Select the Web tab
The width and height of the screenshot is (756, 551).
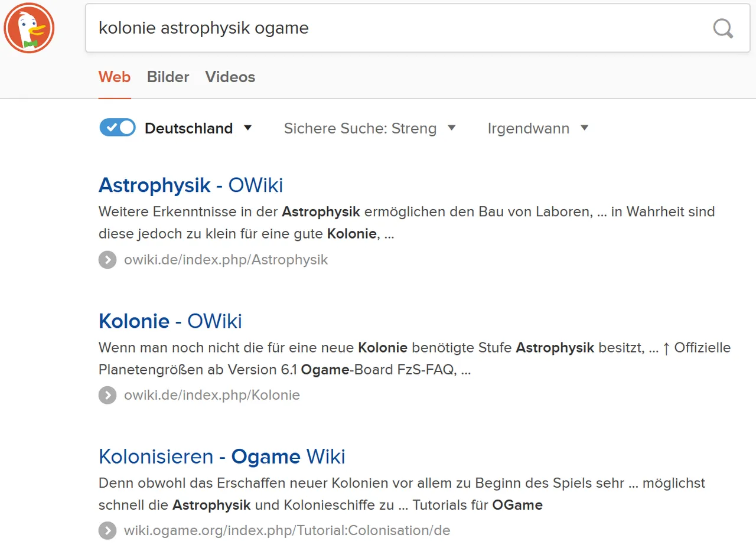click(x=115, y=77)
